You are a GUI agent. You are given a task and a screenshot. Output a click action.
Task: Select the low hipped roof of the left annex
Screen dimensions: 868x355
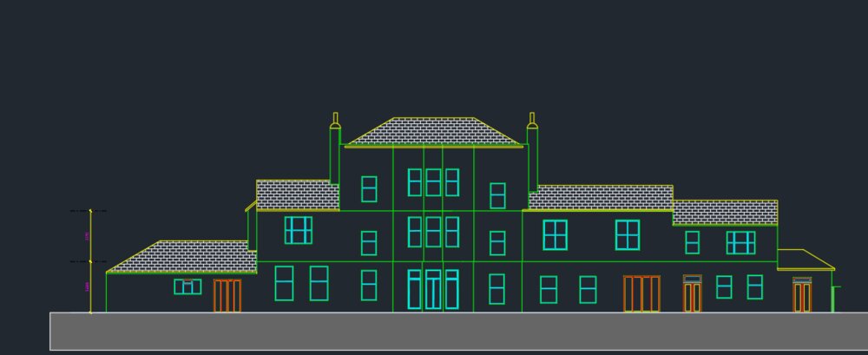click(181, 257)
